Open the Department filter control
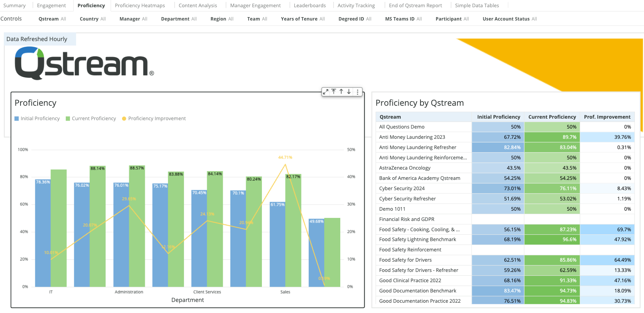Viewport: 644px width, 313px height. pos(179,19)
